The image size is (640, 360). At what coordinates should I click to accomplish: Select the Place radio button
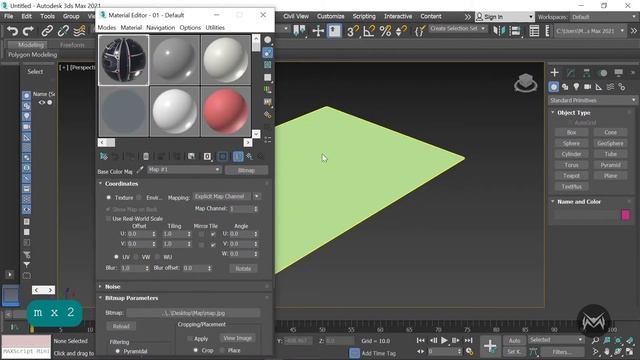222,350
